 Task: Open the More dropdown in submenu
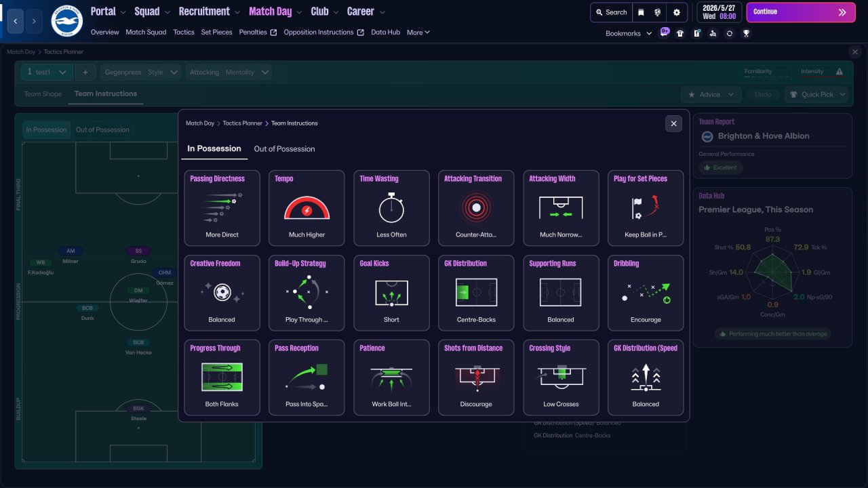coord(418,32)
